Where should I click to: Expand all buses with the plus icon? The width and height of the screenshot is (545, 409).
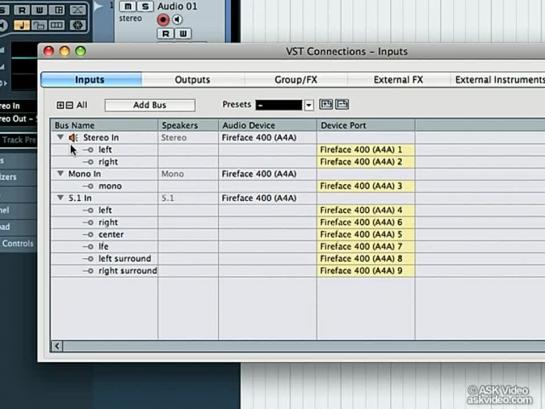(60, 105)
